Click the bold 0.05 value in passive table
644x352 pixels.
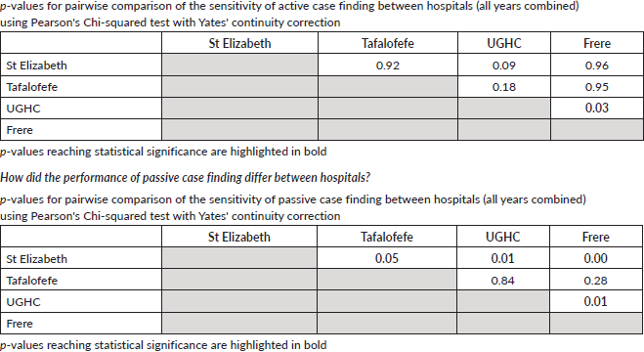(386, 258)
